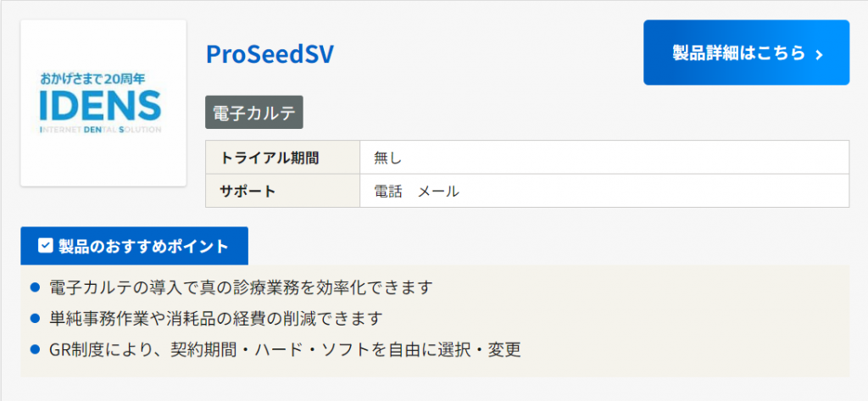Select the 電子カルテ category tag

click(254, 113)
